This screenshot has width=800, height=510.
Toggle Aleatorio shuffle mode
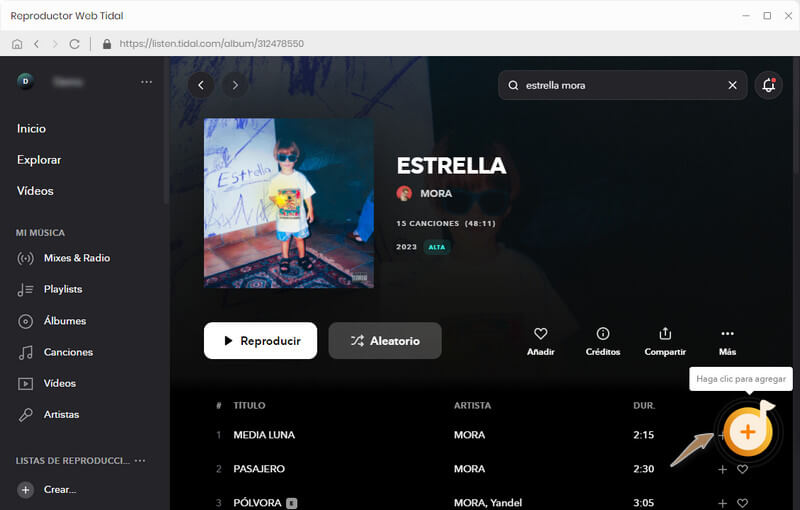pyautogui.click(x=385, y=341)
